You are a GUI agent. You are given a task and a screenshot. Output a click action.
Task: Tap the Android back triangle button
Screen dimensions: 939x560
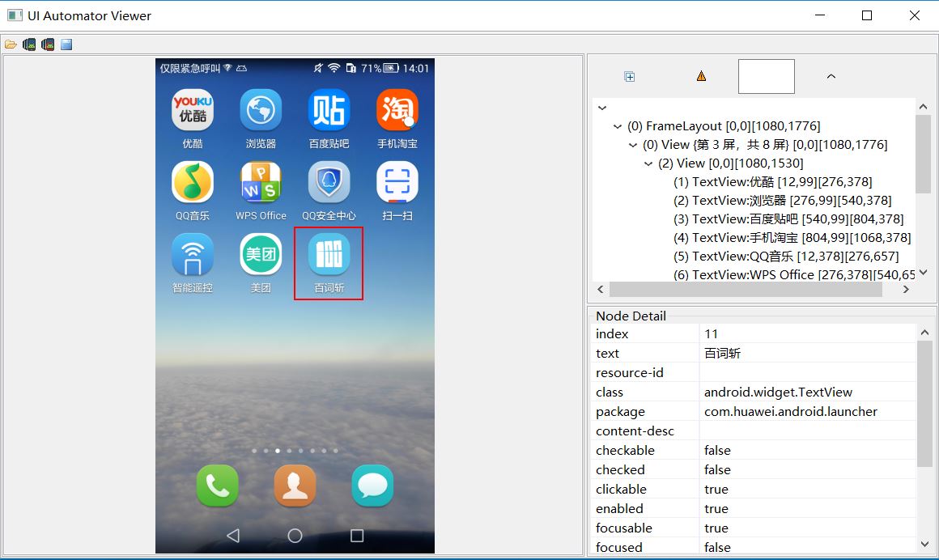[233, 536]
